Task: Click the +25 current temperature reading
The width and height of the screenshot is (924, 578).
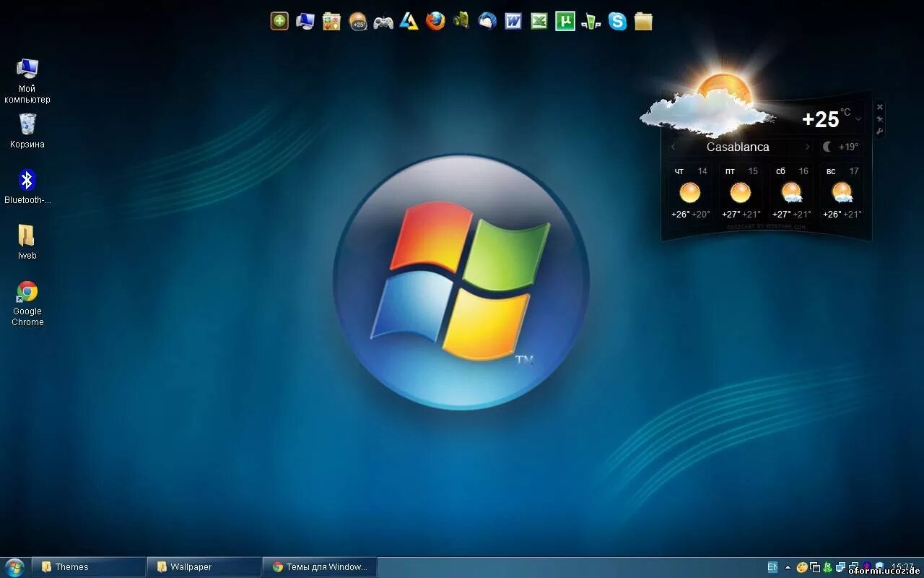Action: (x=820, y=119)
